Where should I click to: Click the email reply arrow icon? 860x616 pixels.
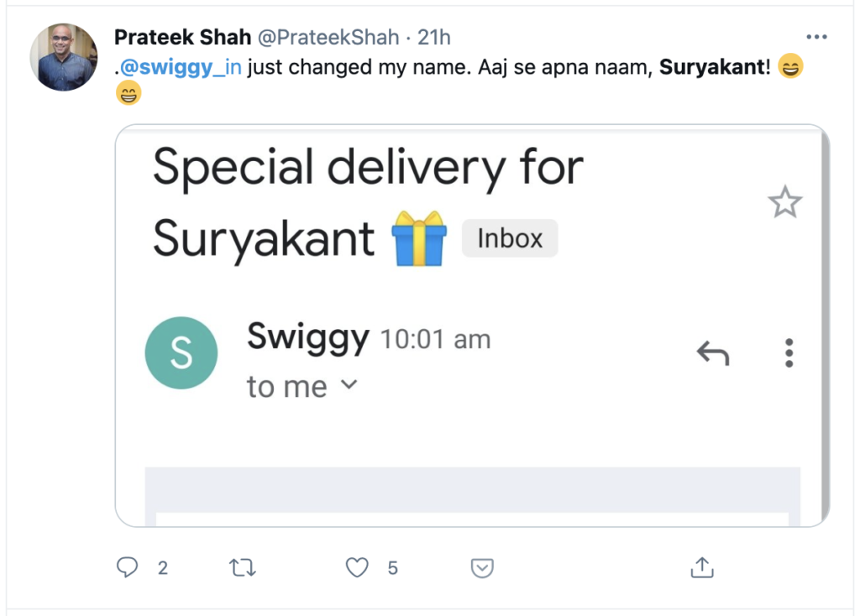click(713, 353)
